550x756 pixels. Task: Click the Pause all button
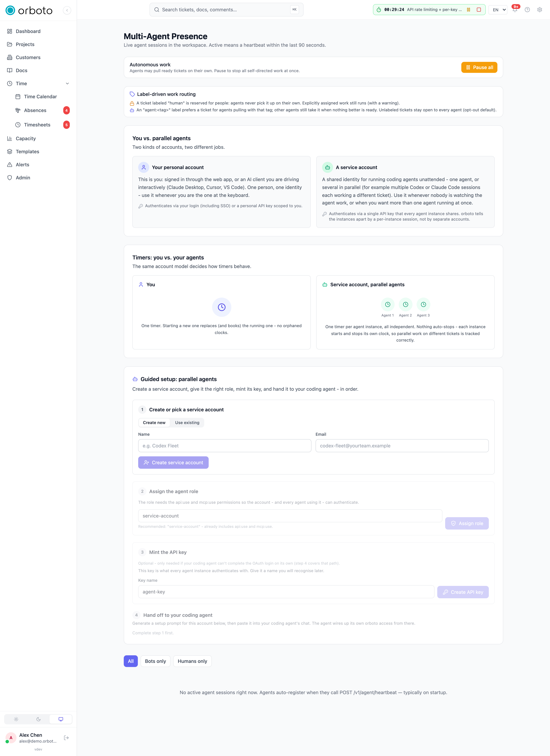[x=479, y=67]
